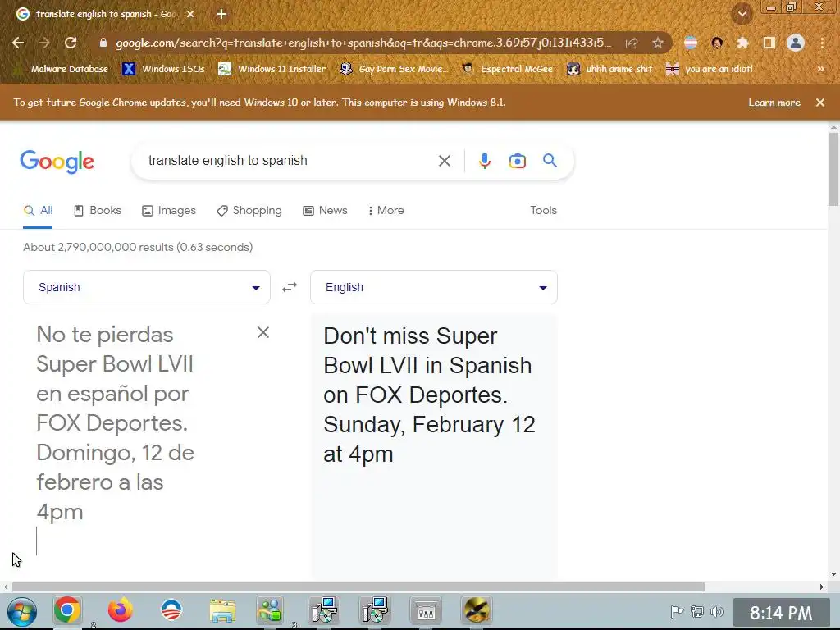Click the English translation output
Image resolution: width=840 pixels, height=630 pixels.
429,395
